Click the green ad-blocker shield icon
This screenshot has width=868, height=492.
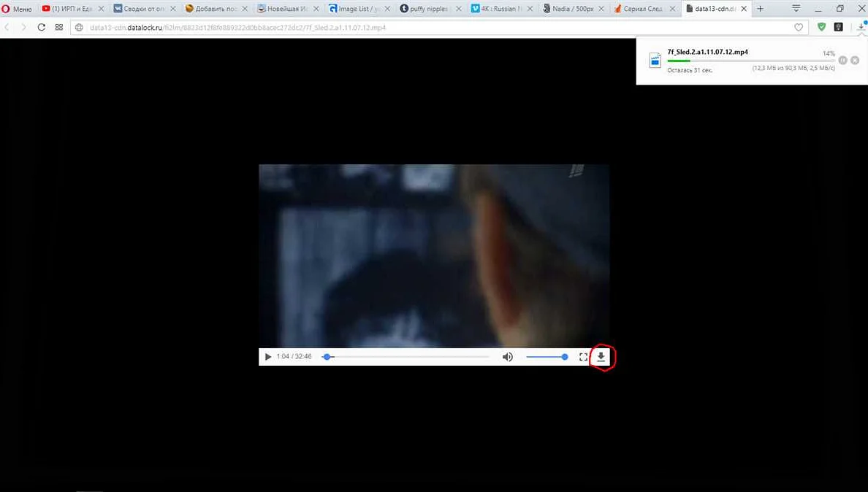[821, 27]
